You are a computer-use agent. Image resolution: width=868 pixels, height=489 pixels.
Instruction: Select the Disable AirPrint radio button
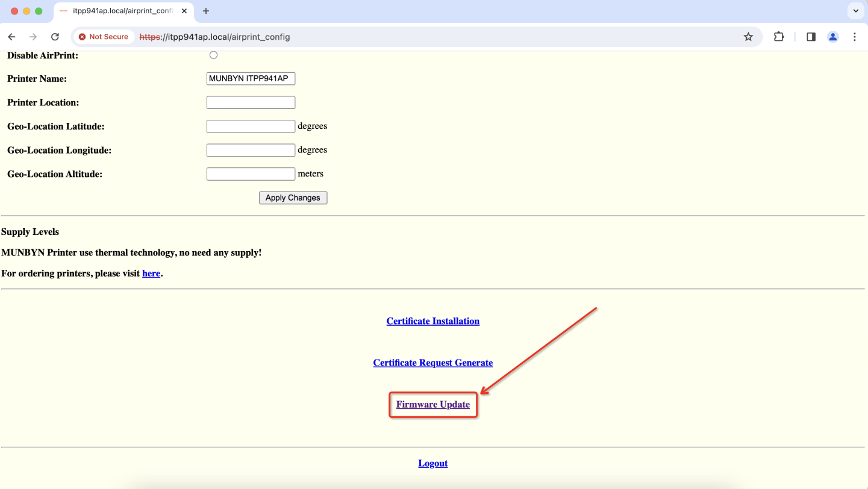click(213, 55)
